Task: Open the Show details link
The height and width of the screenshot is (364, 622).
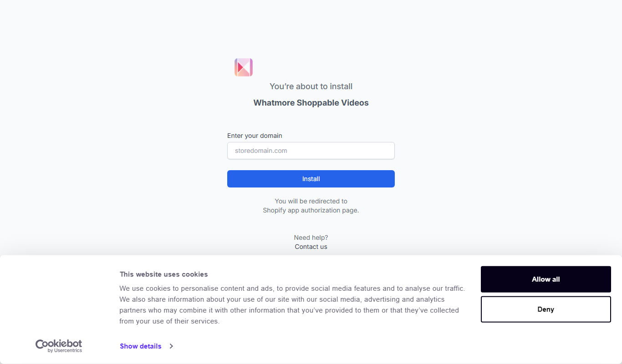Action: [141, 346]
